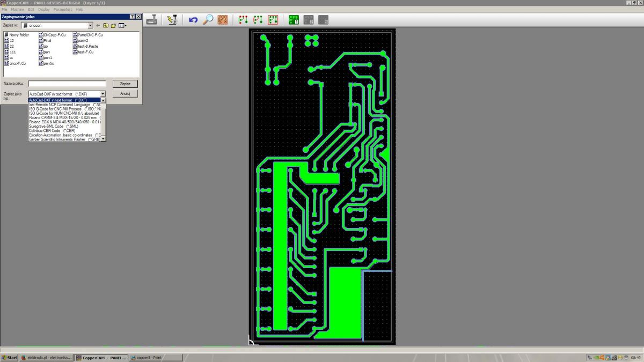Select the grey layer 2 icon
This screenshot has width=644, height=362.
click(309, 20)
